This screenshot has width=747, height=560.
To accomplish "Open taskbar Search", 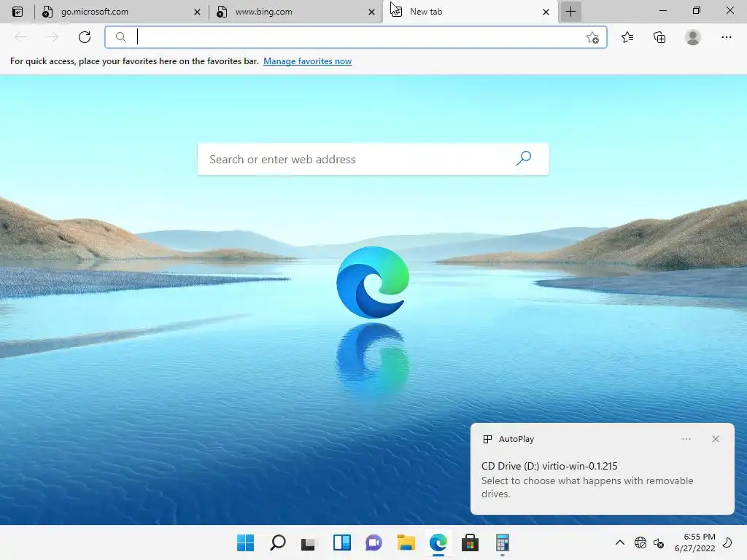I will point(278,542).
